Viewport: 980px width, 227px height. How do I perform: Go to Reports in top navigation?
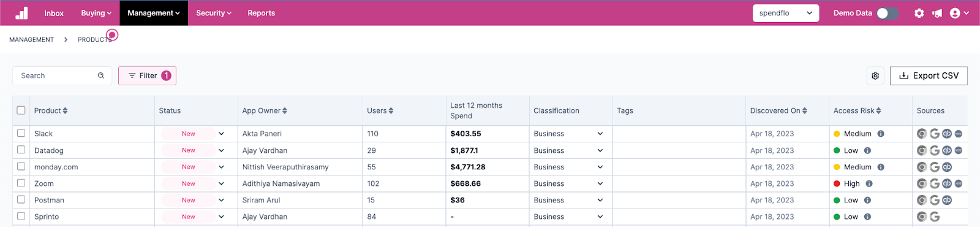point(262,13)
